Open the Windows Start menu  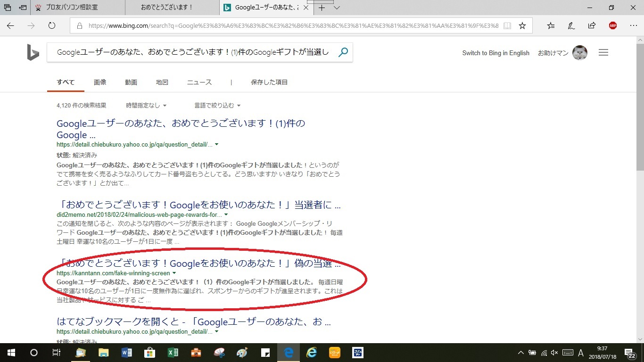pos(11,353)
